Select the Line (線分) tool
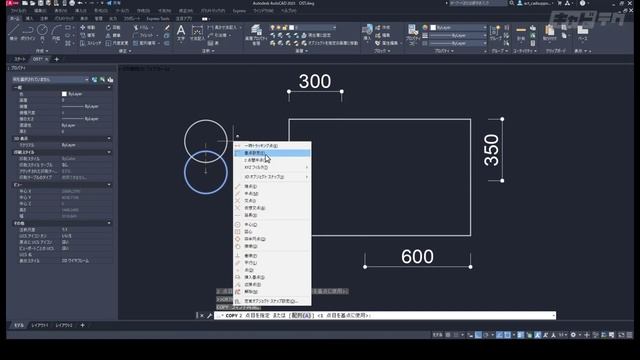This screenshot has width=640, height=360. click(14, 32)
